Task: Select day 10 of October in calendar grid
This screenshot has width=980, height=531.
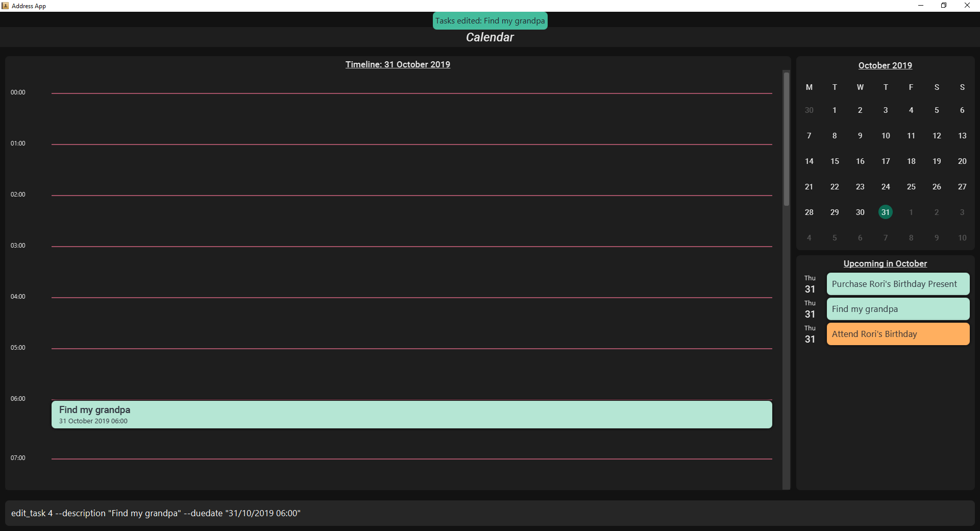Action: pyautogui.click(x=886, y=136)
